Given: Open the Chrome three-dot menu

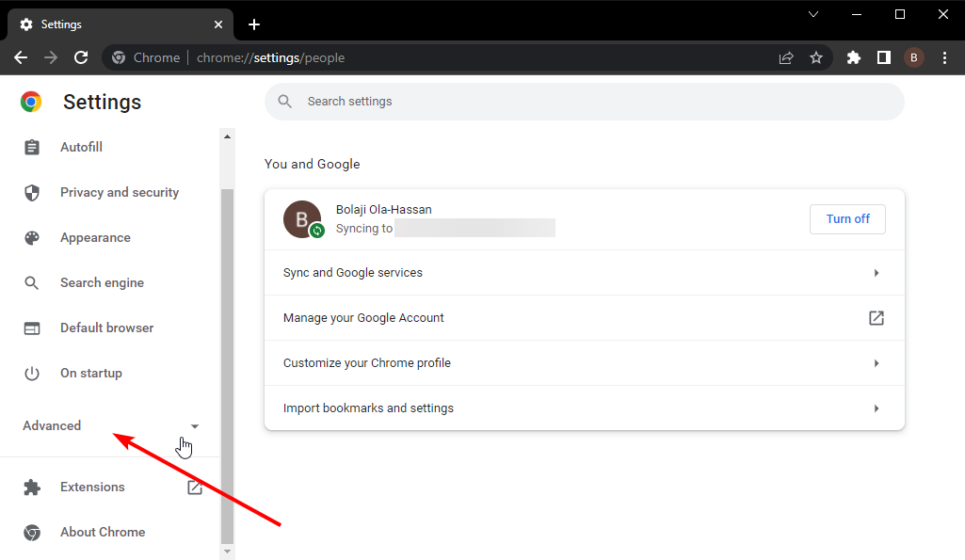Looking at the screenshot, I should [x=943, y=57].
